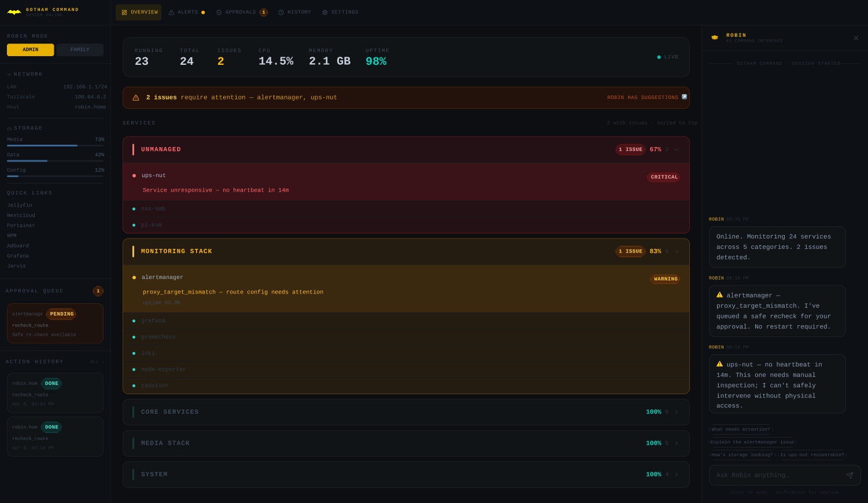The height and width of the screenshot is (503, 868).
Task: Click the WARNING badge on alertmanager
Action: (x=666, y=279)
